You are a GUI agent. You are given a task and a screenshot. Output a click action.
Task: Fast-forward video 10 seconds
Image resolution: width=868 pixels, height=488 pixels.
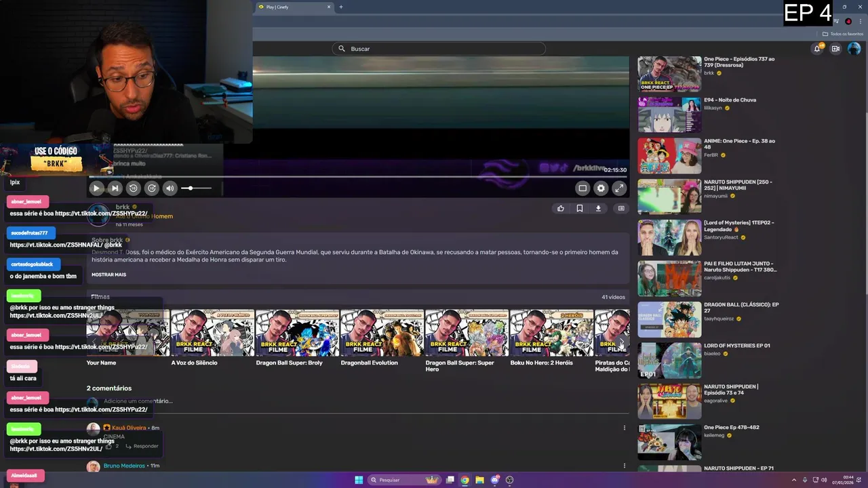click(x=152, y=188)
